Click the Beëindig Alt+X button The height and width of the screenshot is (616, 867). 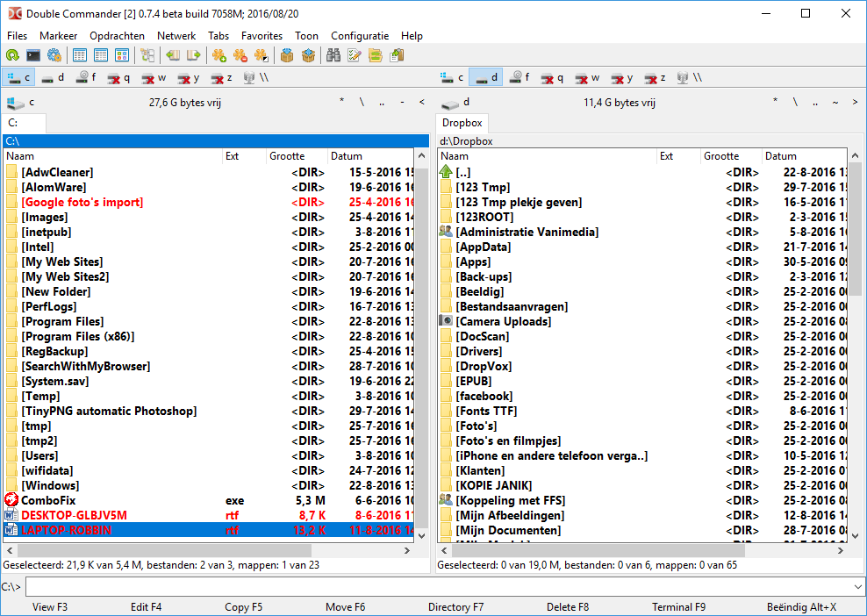801,607
